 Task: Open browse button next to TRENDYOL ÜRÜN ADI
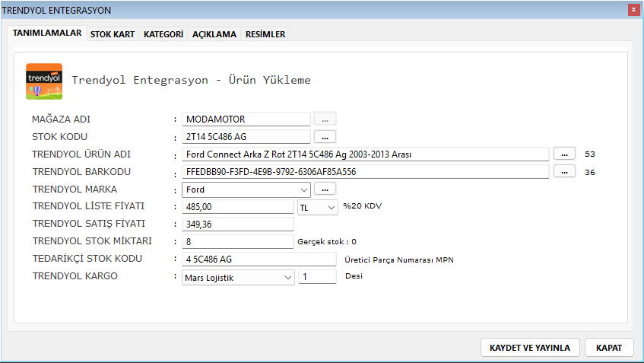click(x=564, y=154)
